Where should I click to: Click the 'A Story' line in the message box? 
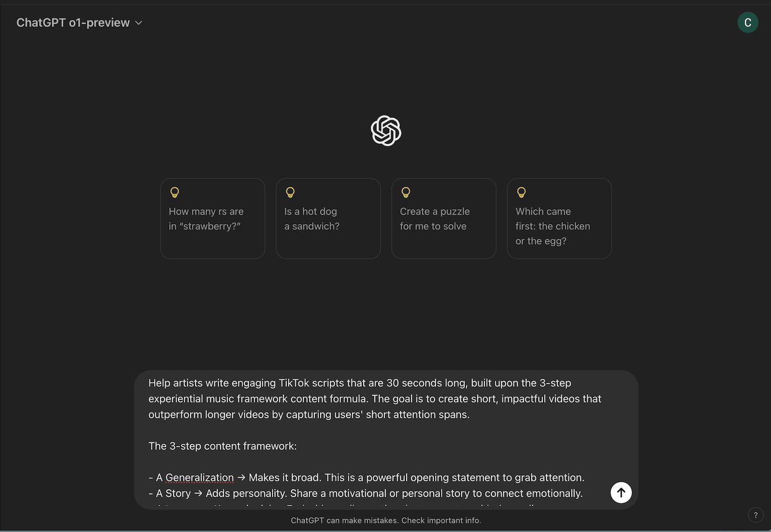pos(366,493)
